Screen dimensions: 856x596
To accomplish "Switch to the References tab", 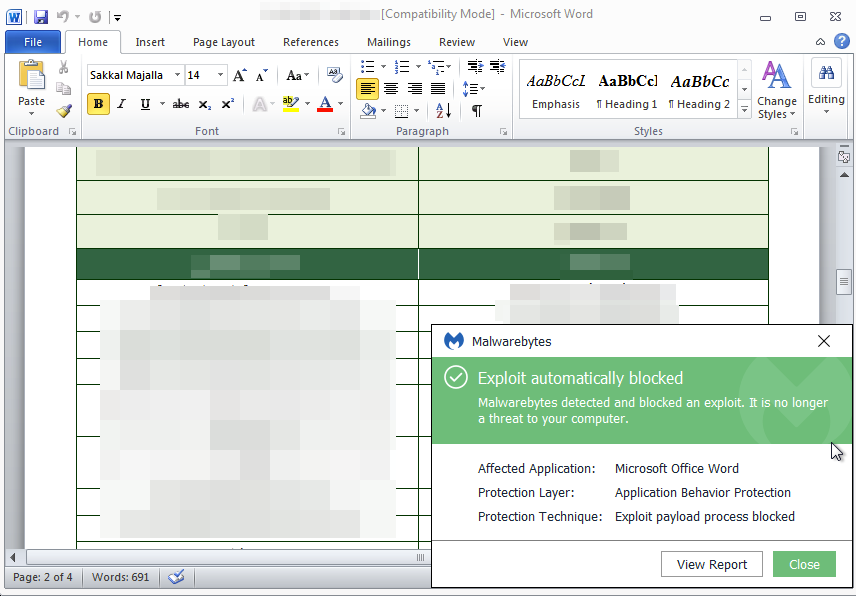I will tap(311, 42).
